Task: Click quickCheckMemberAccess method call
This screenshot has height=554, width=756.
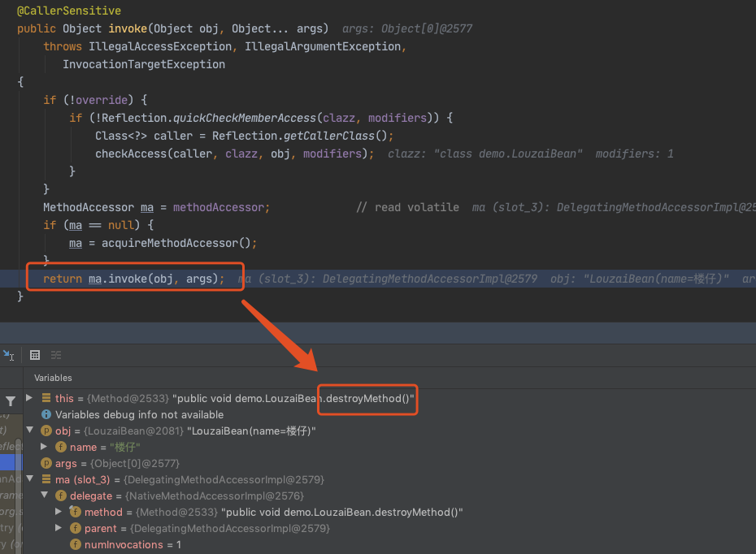Action: pos(245,118)
